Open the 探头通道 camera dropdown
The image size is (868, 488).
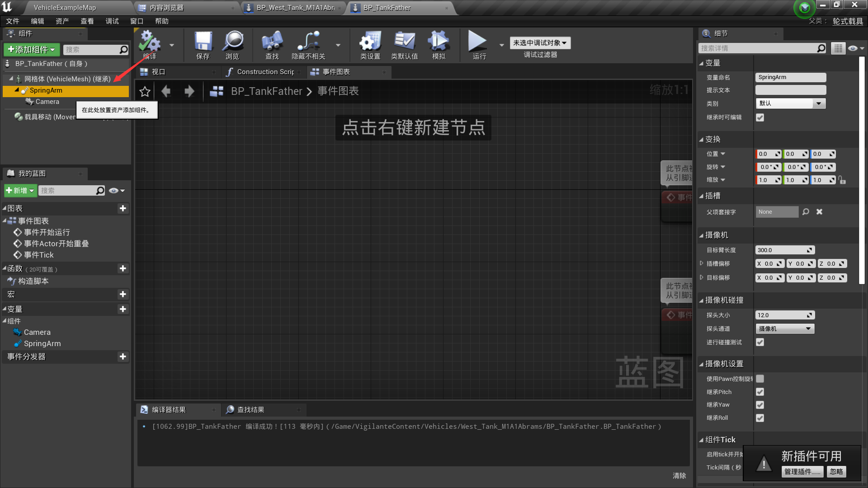(x=785, y=328)
